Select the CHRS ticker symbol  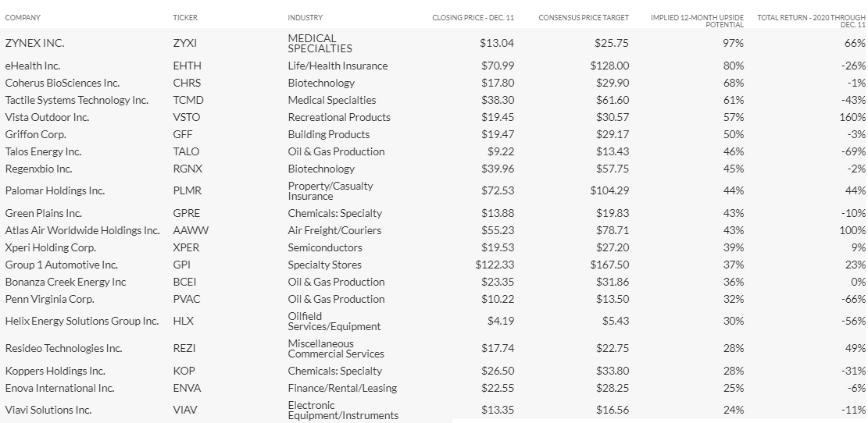(x=187, y=83)
